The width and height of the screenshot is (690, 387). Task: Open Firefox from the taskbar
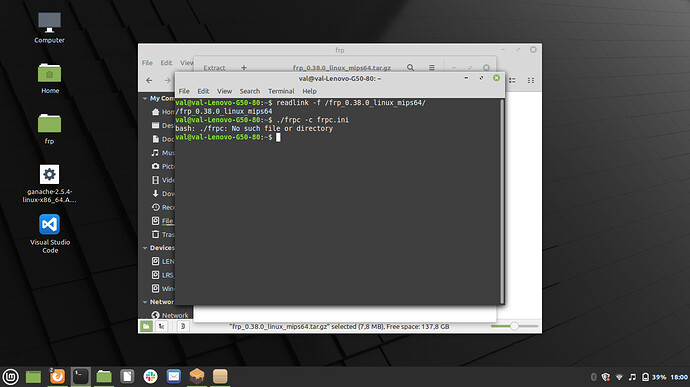click(x=57, y=376)
